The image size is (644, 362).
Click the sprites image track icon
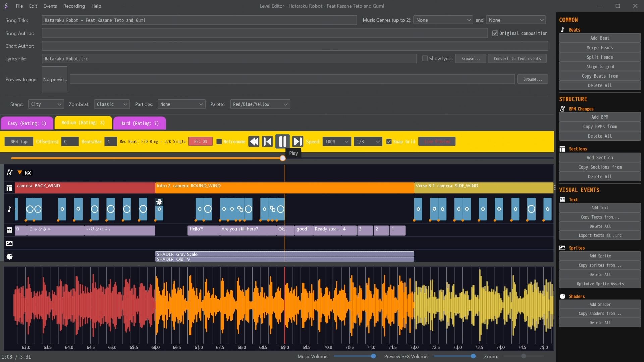[9, 244]
